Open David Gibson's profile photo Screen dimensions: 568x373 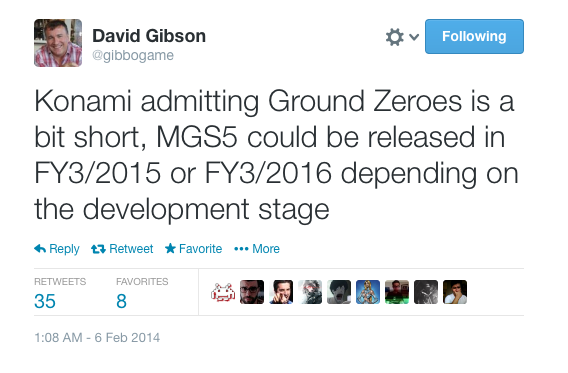pos(58,43)
